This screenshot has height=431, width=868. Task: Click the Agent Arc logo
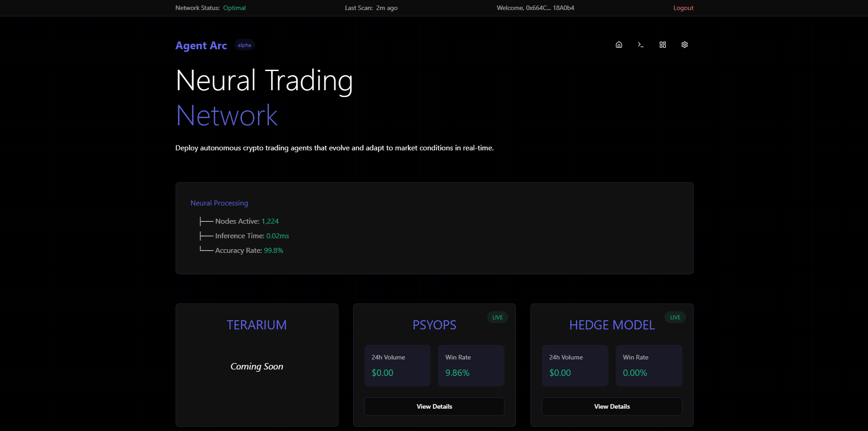[201, 46]
